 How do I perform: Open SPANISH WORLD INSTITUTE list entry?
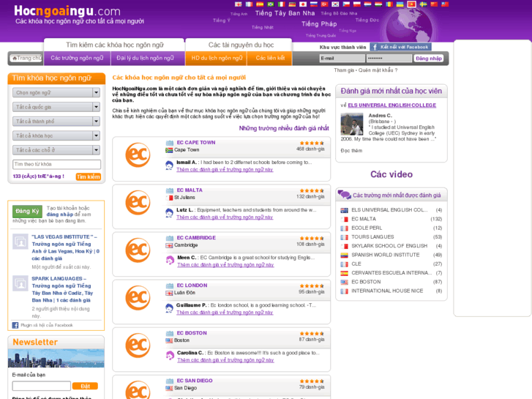tap(385, 255)
